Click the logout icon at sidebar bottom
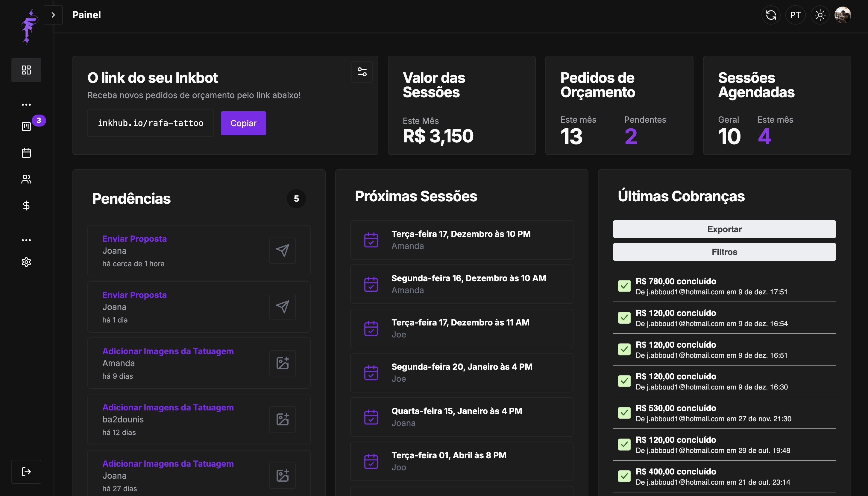The image size is (868, 496). coord(26,471)
